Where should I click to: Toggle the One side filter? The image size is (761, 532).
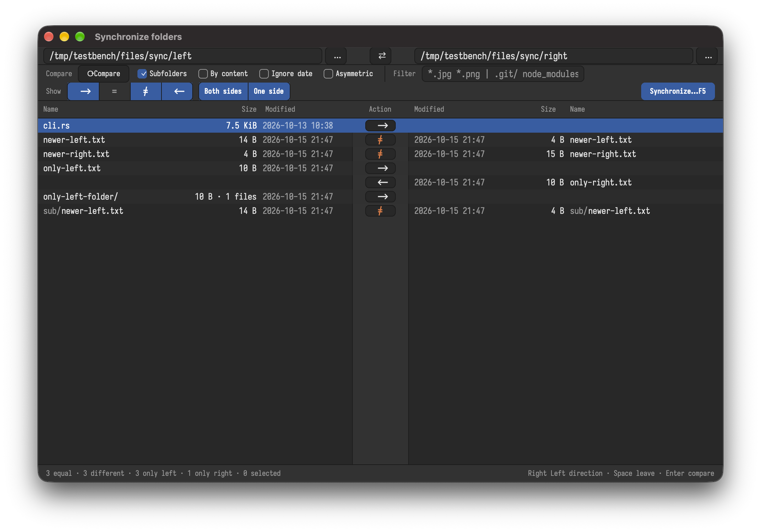[x=269, y=91]
